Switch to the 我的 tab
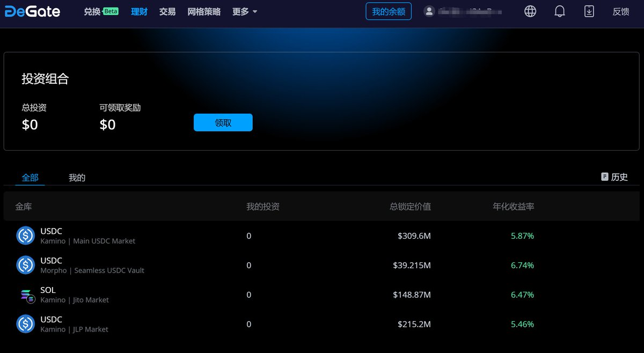The width and height of the screenshot is (644, 353). pos(77,178)
